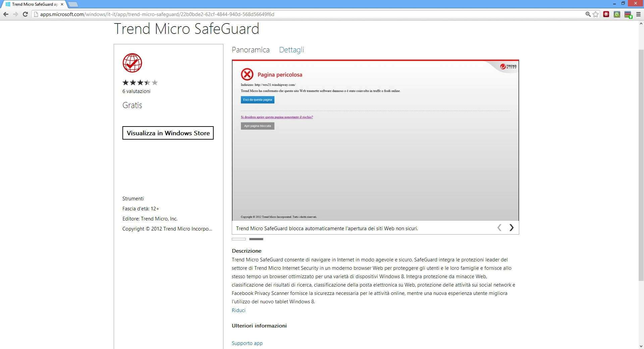Switch to the Panoramica tab
644x349 pixels.
[251, 50]
